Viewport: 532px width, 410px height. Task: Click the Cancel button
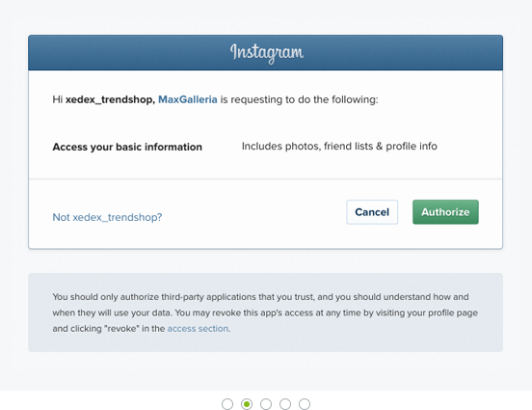coord(372,212)
